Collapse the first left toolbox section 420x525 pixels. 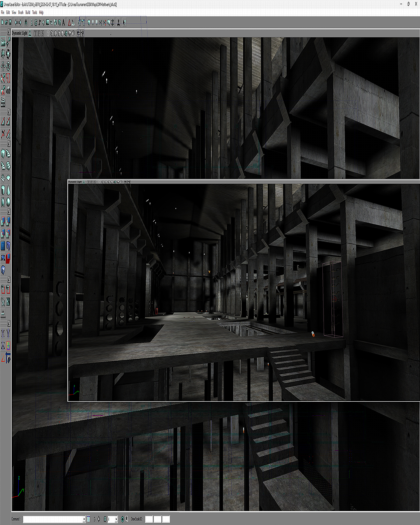pyautogui.click(x=9, y=32)
